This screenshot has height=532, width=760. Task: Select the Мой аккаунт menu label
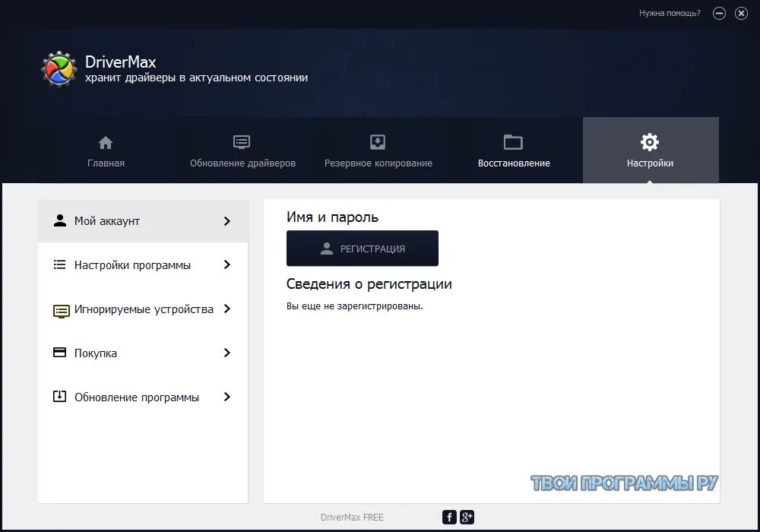click(x=106, y=221)
